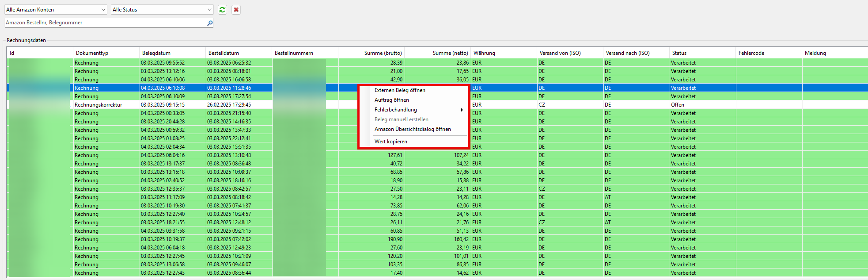This screenshot has width=868, height=280.
Task: Select Wert kopieren in context menu
Action: [390, 142]
